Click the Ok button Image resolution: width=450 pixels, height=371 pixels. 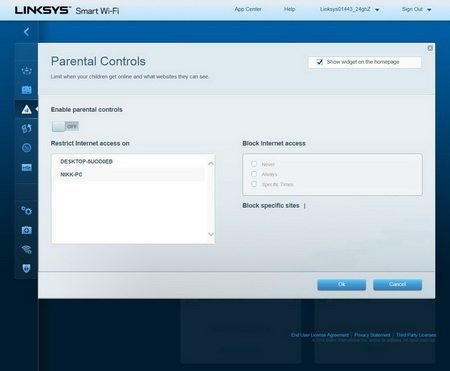[342, 284]
